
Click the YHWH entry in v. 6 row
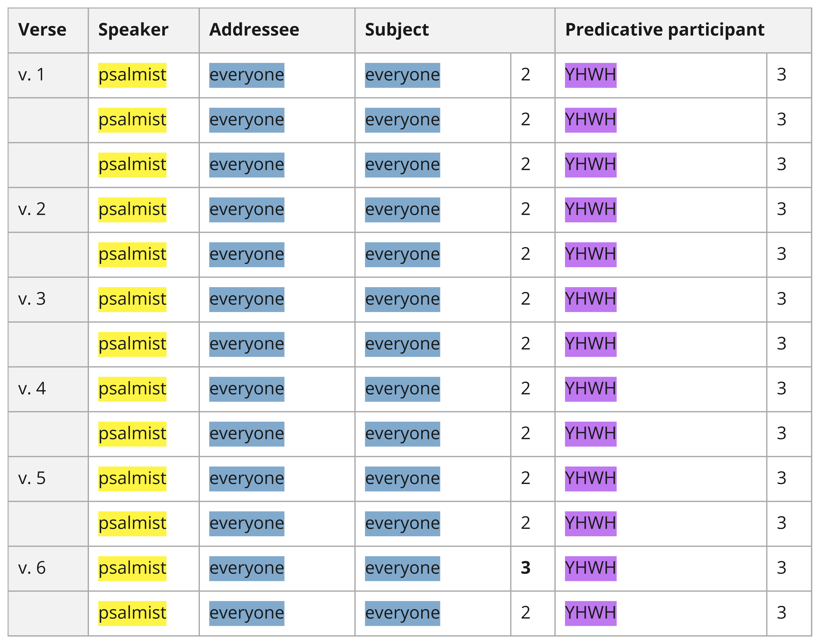pyautogui.click(x=590, y=569)
